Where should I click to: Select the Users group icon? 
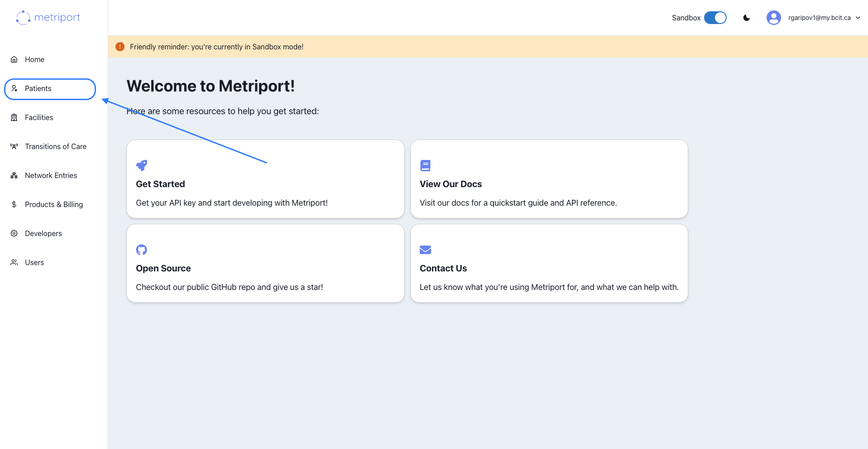[14, 262]
